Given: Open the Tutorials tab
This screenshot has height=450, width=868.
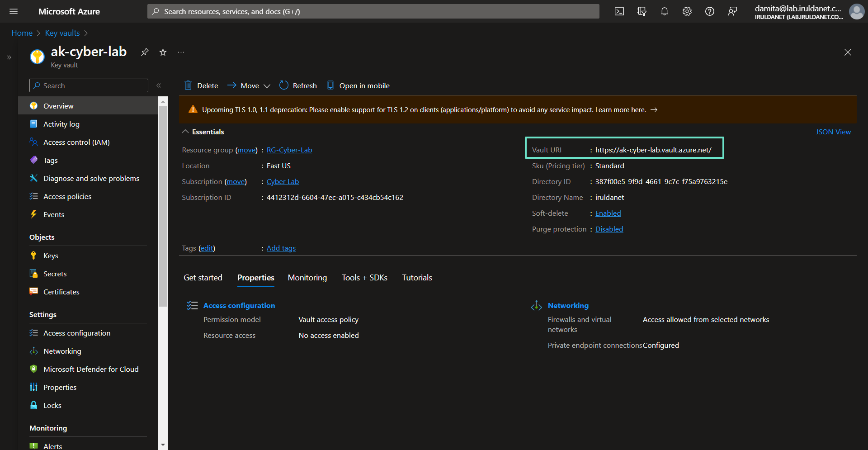Looking at the screenshot, I should pyautogui.click(x=417, y=278).
